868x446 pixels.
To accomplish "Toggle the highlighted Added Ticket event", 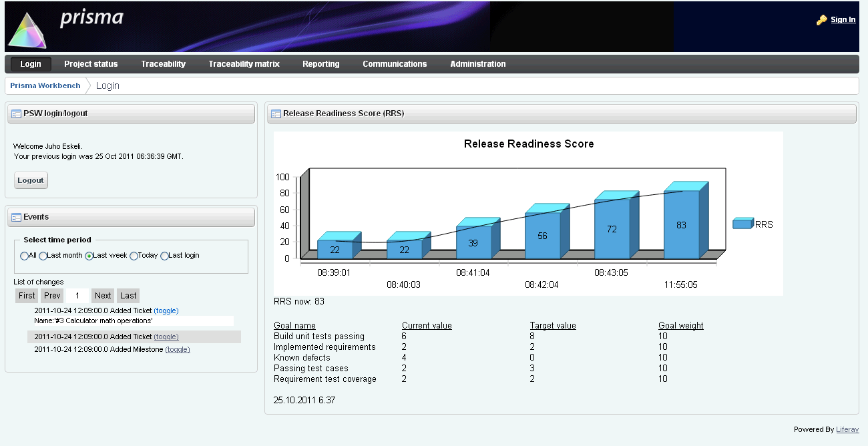I will click(166, 337).
